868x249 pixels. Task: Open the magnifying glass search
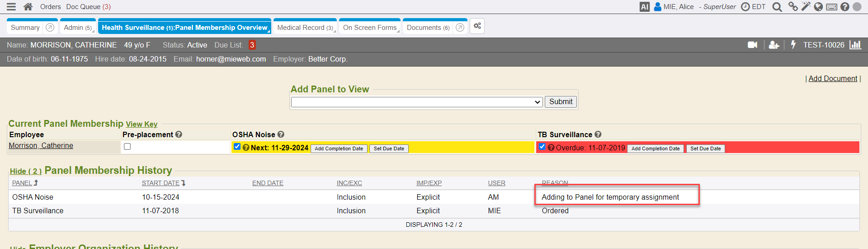point(777,7)
